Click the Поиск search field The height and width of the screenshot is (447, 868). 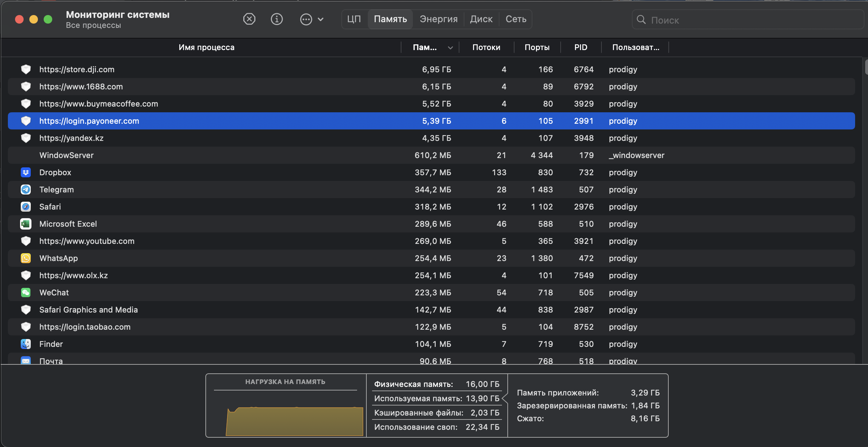pos(751,20)
